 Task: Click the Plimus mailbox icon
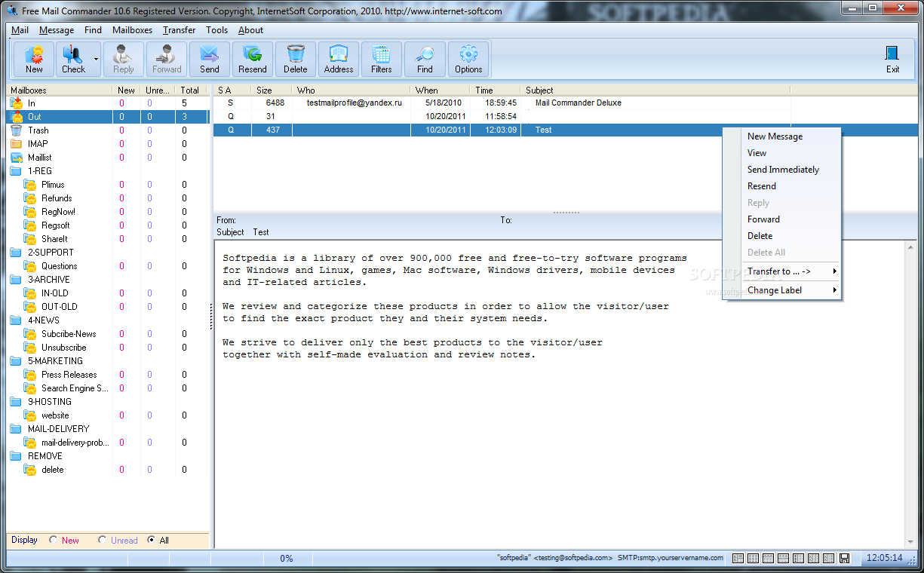(30, 185)
